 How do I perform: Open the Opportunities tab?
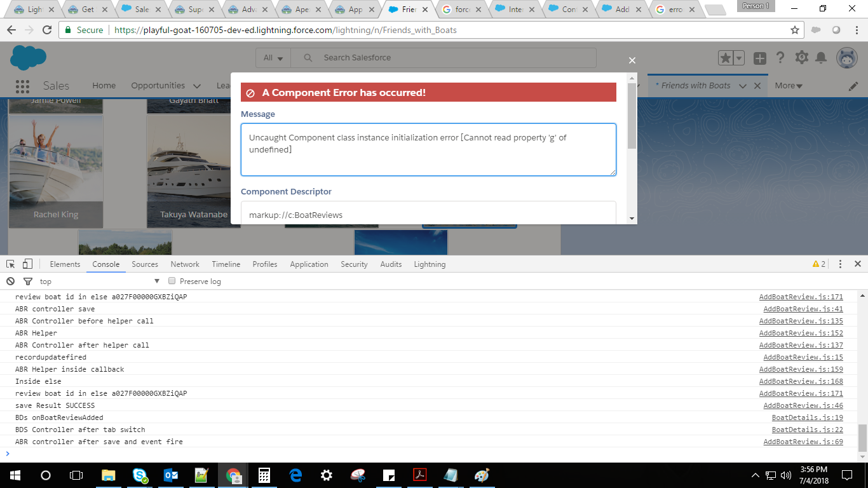coord(158,86)
